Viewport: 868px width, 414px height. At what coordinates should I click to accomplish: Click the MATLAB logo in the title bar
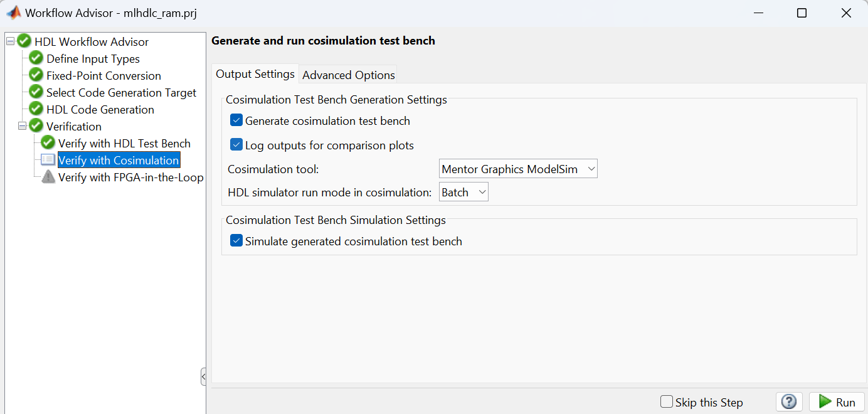(x=13, y=13)
